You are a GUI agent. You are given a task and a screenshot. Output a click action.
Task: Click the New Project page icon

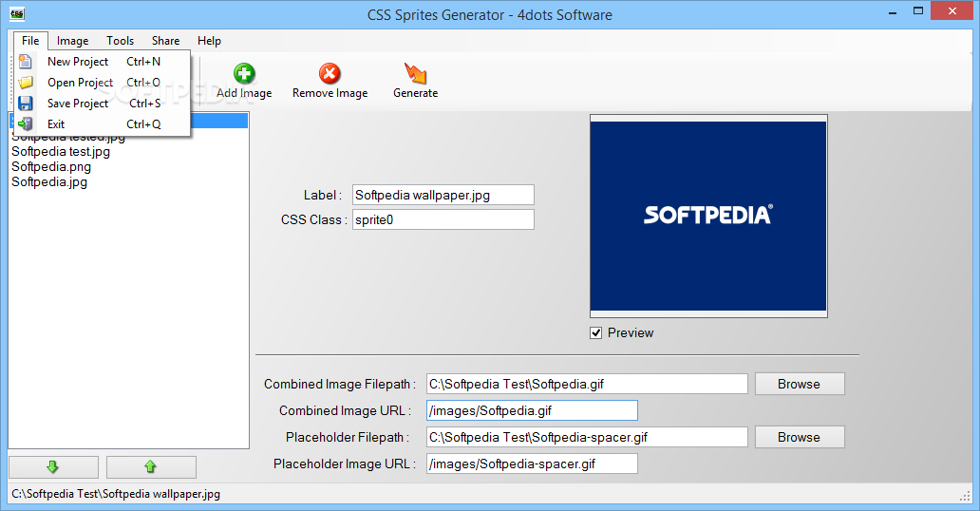tap(25, 62)
